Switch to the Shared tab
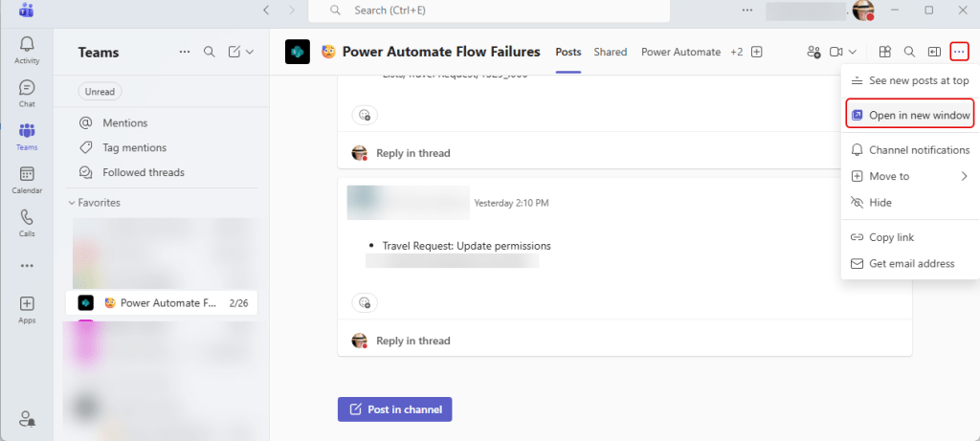The height and width of the screenshot is (441, 980). [610, 52]
